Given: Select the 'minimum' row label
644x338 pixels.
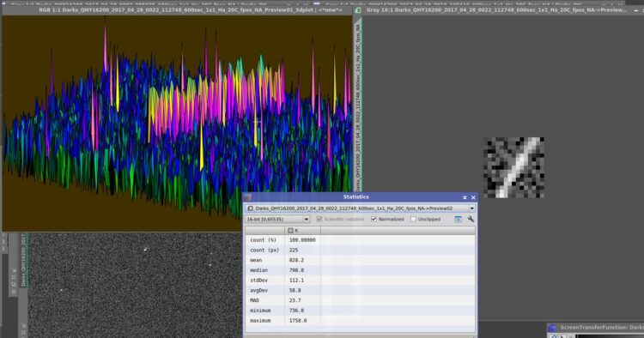Looking at the screenshot, I should coord(260,311).
